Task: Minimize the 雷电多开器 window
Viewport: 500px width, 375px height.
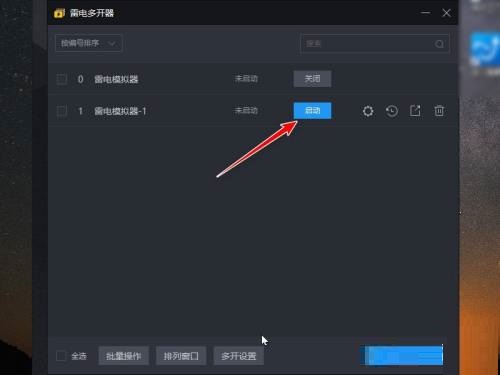Action: [x=425, y=13]
